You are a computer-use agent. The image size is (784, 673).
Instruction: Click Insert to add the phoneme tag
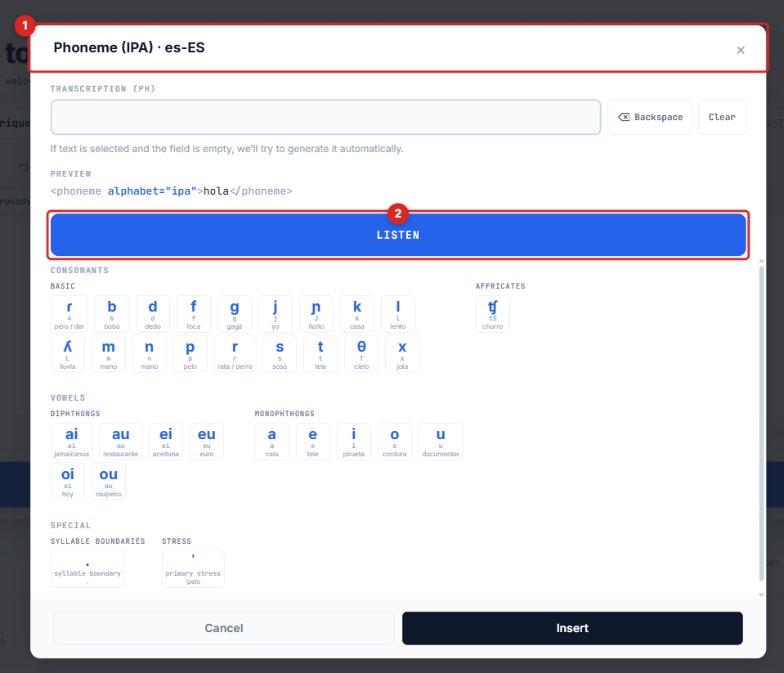572,628
